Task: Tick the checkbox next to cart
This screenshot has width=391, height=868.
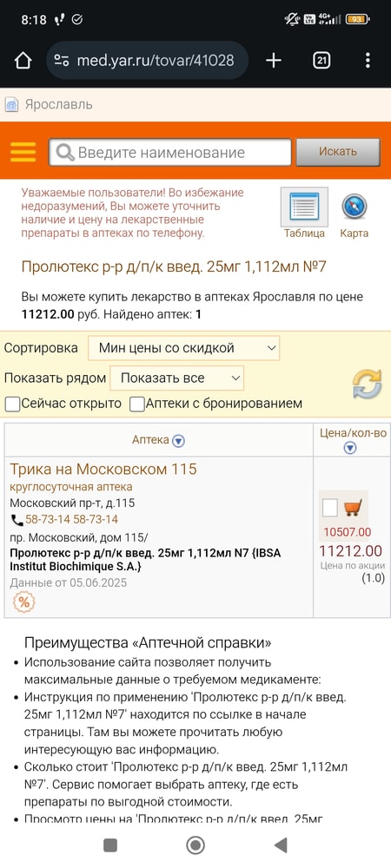Action: coord(329,507)
